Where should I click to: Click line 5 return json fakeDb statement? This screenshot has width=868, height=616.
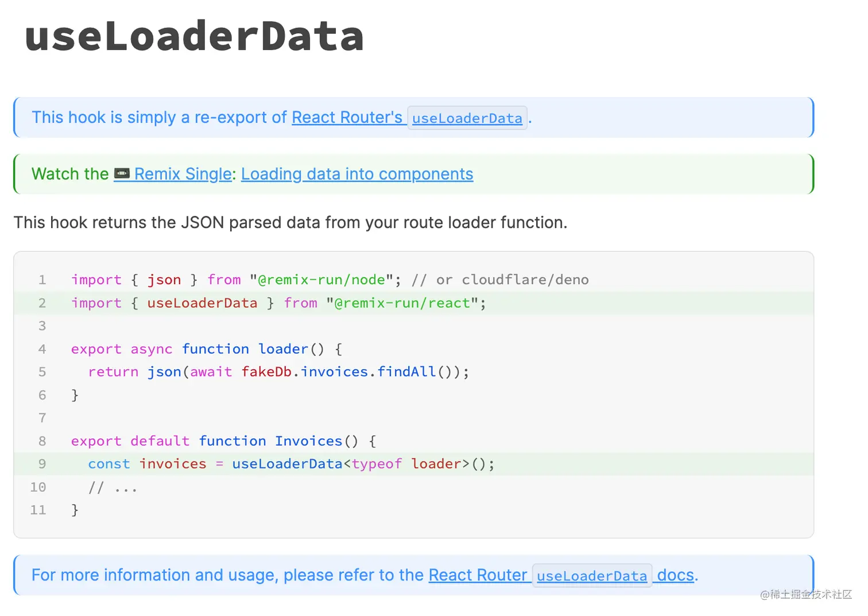pyautogui.click(x=278, y=372)
